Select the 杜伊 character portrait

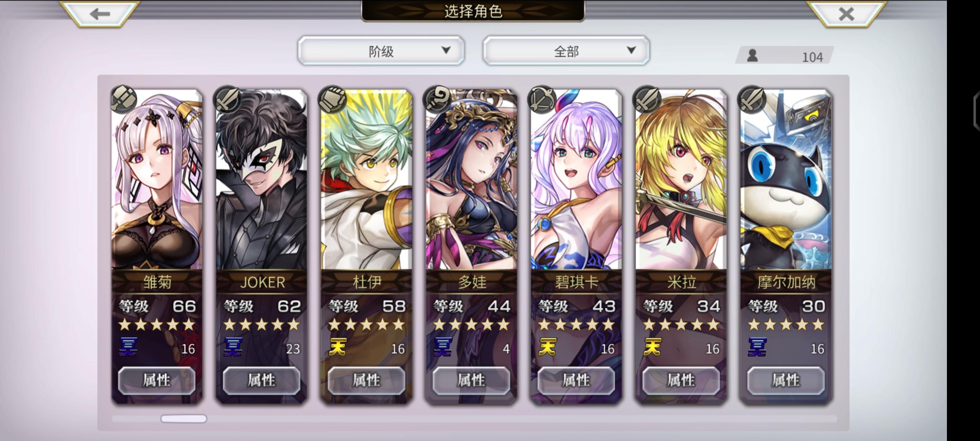[x=366, y=180]
